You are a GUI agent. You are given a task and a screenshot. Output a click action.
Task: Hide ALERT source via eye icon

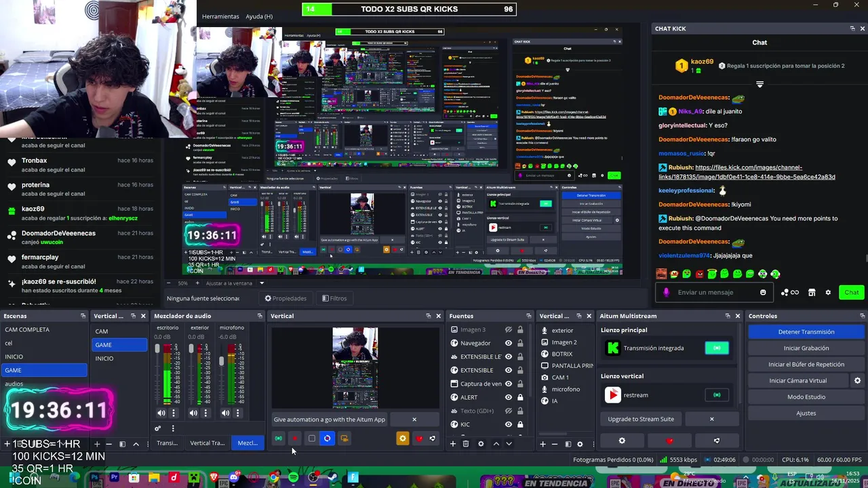point(509,397)
